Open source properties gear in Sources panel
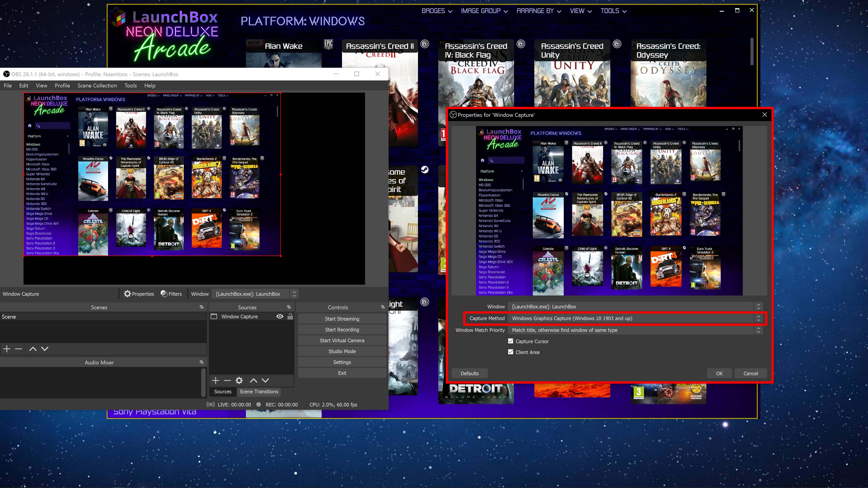 coord(239,380)
